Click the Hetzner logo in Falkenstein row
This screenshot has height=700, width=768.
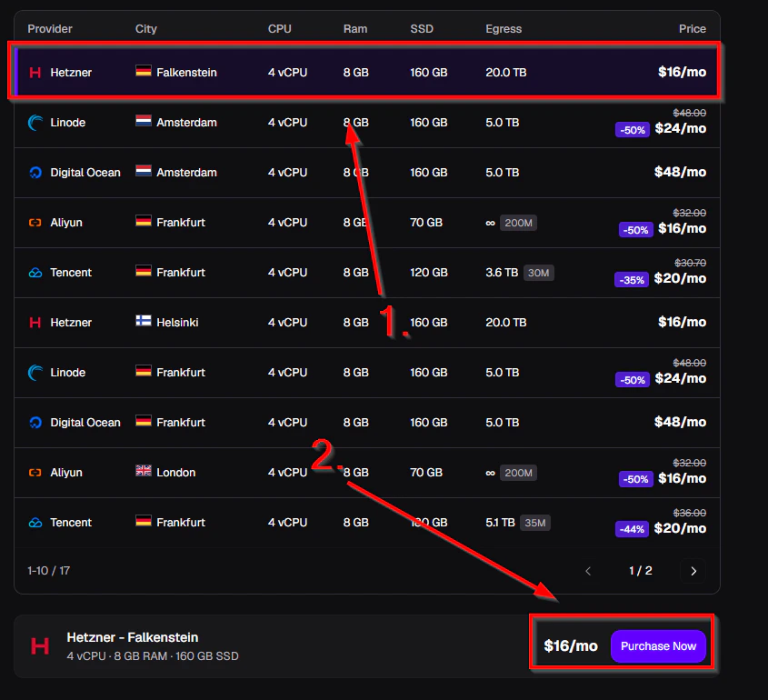[x=35, y=73]
